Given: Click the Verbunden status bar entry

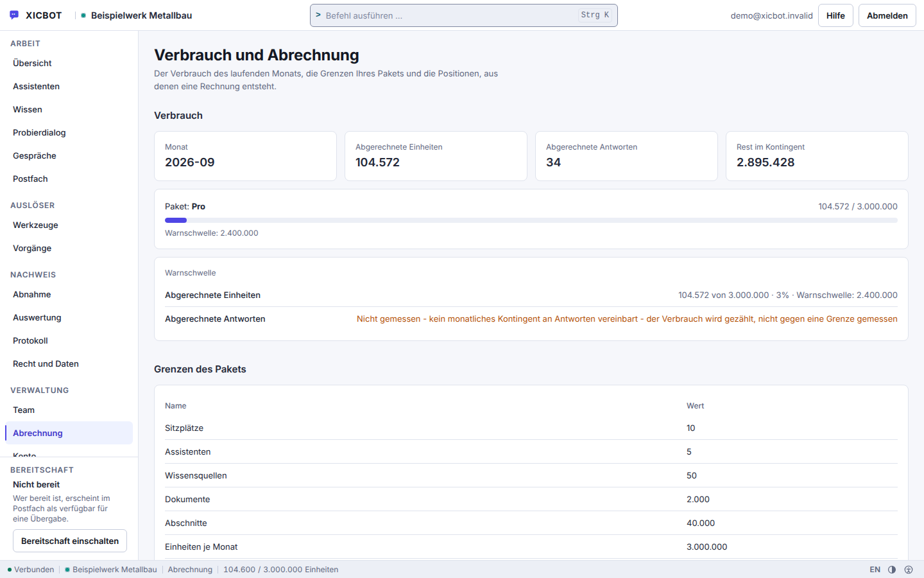Looking at the screenshot, I should coord(31,570).
